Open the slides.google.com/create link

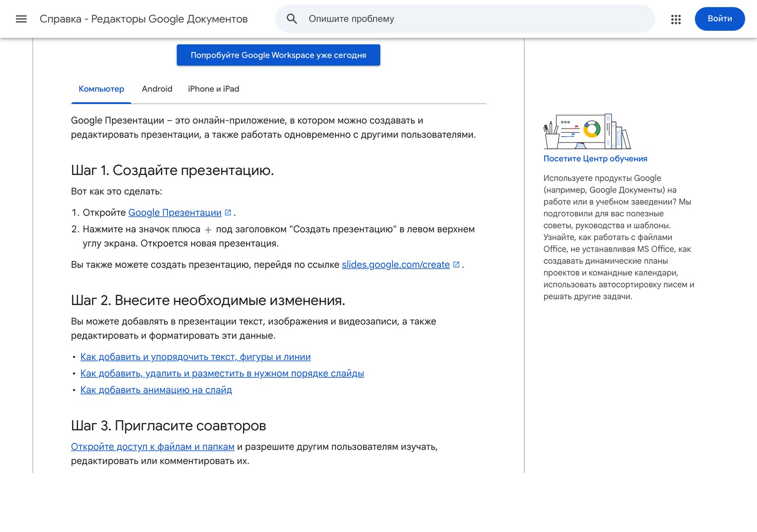click(x=396, y=264)
